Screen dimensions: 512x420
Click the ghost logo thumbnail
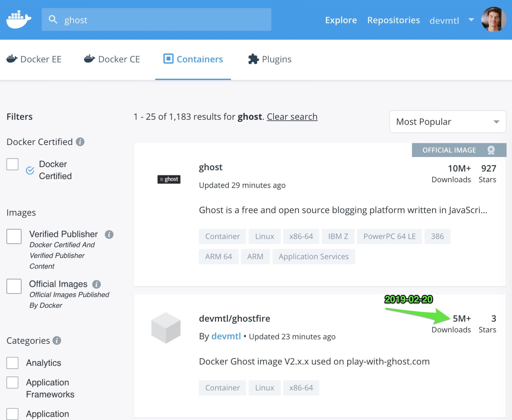point(169,179)
